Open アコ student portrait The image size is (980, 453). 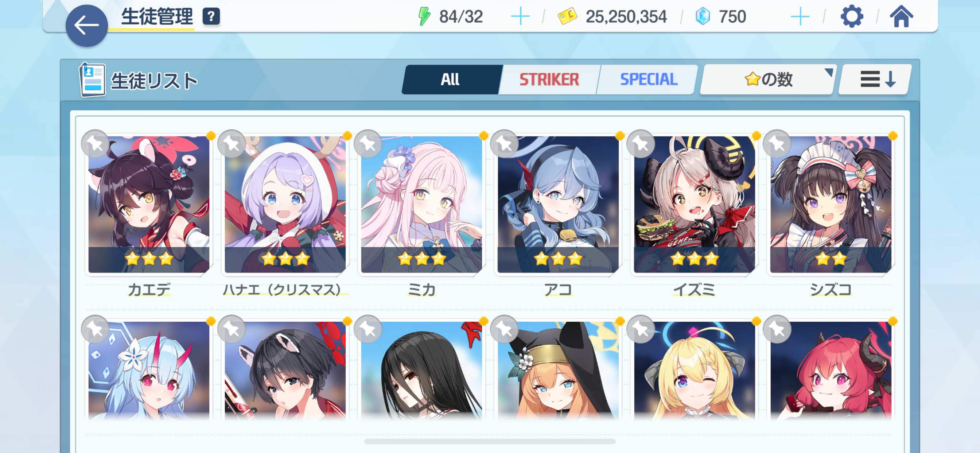pos(558,204)
